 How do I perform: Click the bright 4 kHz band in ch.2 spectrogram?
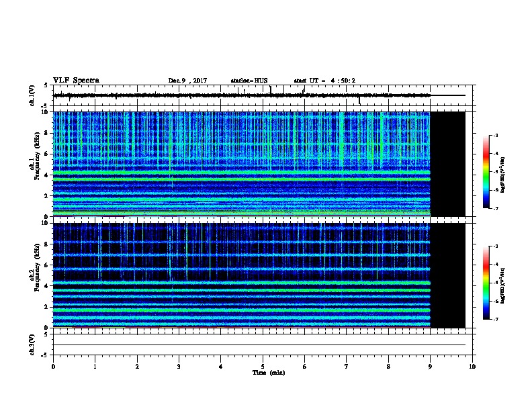pyautogui.click(x=242, y=283)
